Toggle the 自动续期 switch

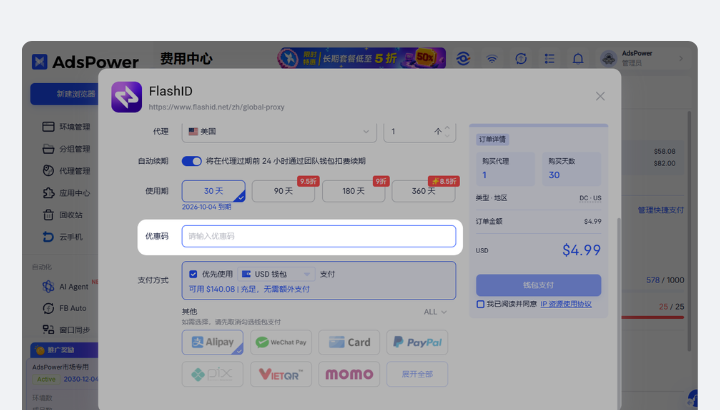pyautogui.click(x=191, y=161)
